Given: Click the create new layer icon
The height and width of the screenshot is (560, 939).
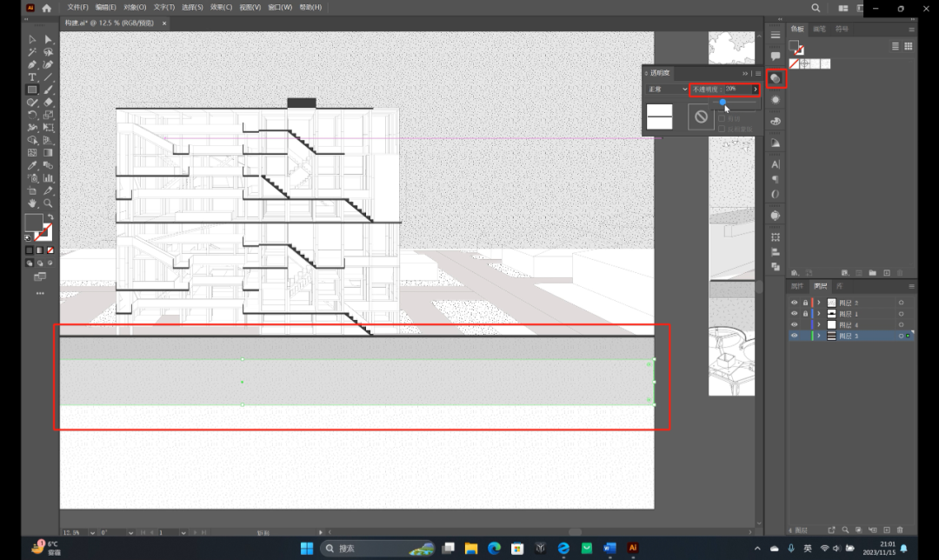Looking at the screenshot, I should click(887, 530).
